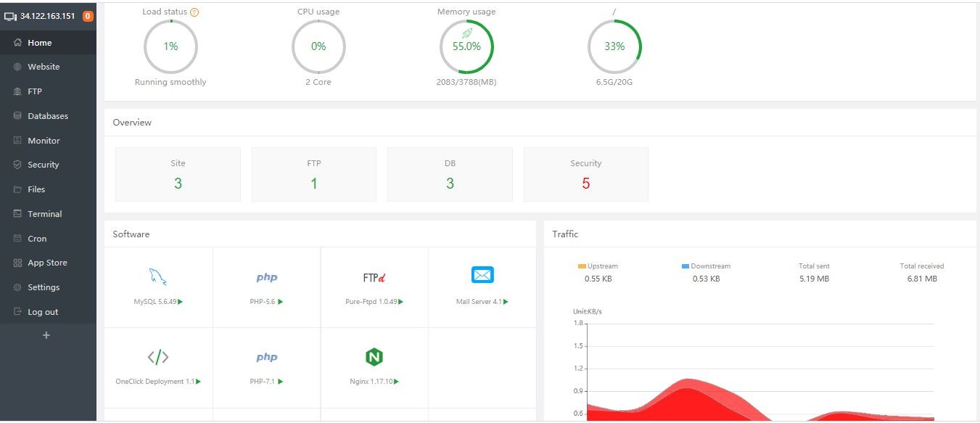Open the App Store menu
The height and width of the screenshot is (423, 980).
coord(48,263)
